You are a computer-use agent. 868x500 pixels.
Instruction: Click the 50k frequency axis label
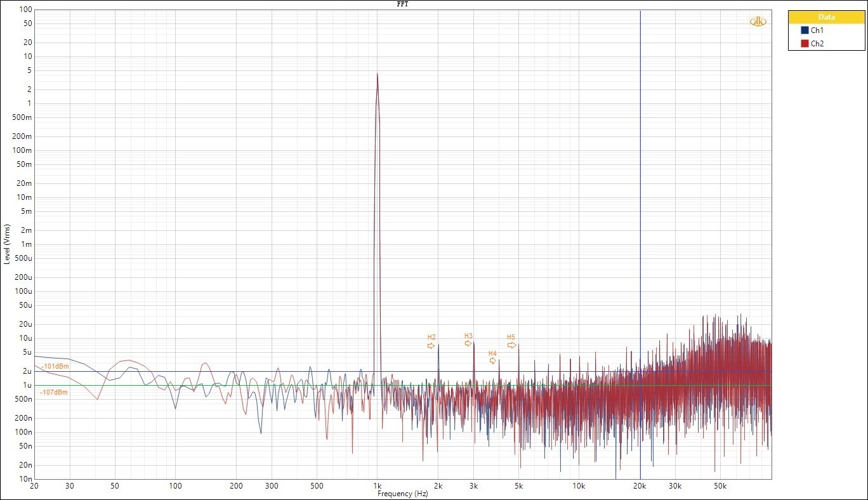(x=720, y=487)
